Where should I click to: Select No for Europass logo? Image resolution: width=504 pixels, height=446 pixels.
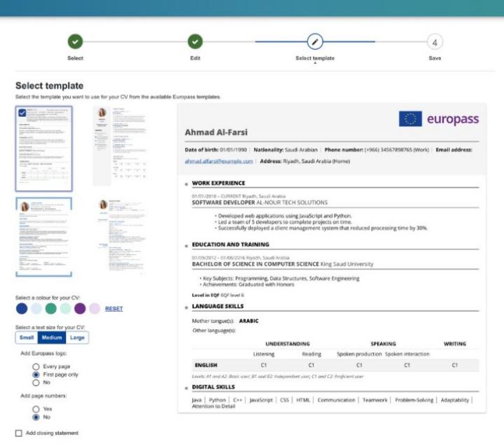pyautogui.click(x=36, y=383)
